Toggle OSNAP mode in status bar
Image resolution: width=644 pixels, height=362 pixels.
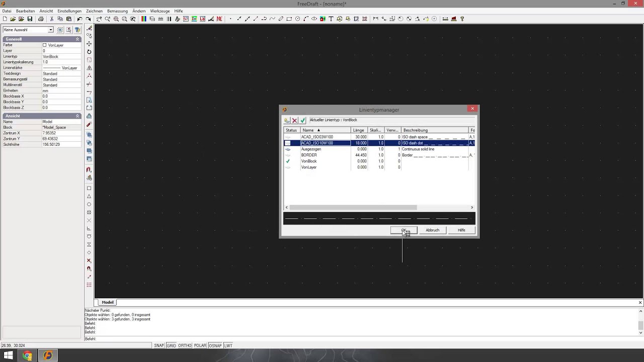point(215,345)
